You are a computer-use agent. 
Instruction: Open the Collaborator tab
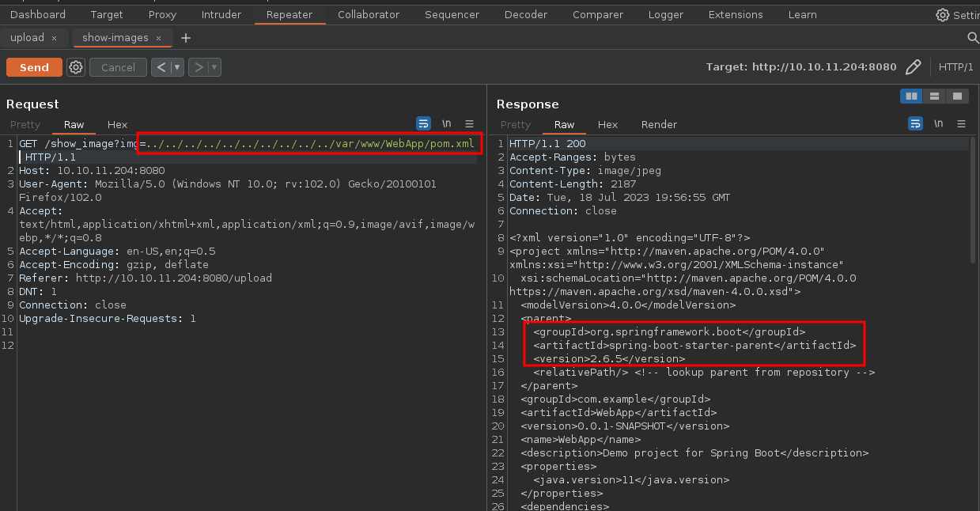coord(369,15)
